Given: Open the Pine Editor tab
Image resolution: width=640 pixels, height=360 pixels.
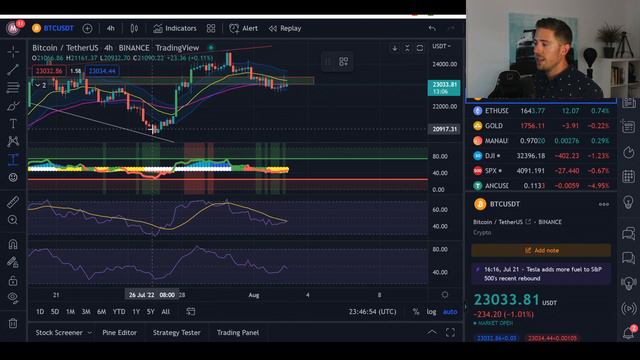Looking at the screenshot, I should click(x=119, y=333).
